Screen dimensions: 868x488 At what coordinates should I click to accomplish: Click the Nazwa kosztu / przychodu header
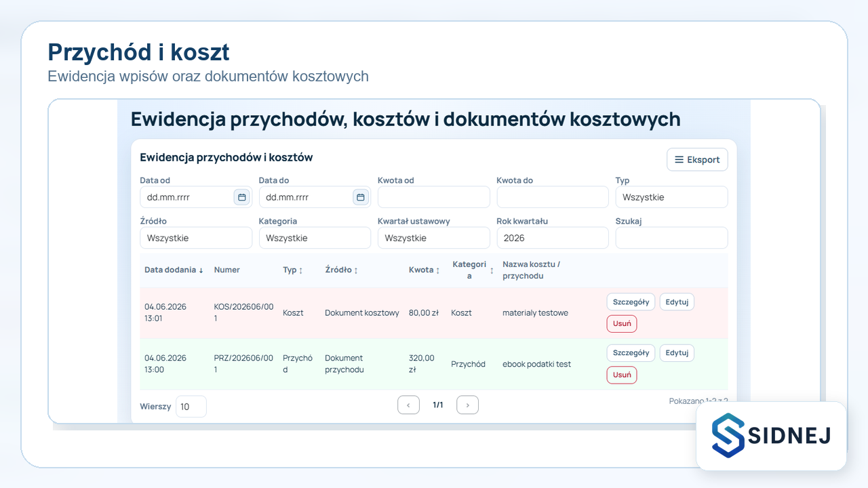532,270
